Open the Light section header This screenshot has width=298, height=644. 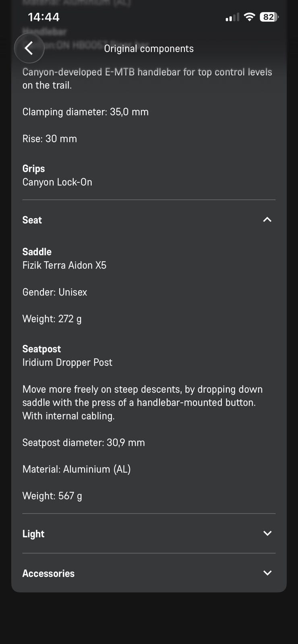[x=149, y=534]
